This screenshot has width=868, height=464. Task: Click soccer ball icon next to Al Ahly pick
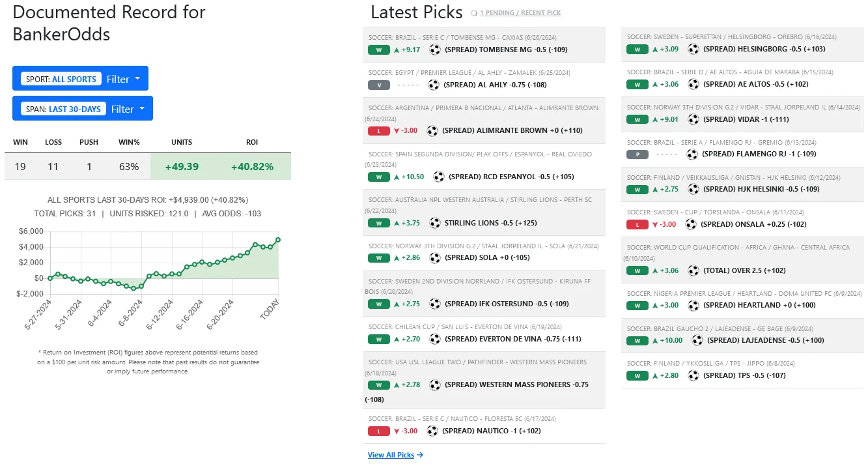434,85
